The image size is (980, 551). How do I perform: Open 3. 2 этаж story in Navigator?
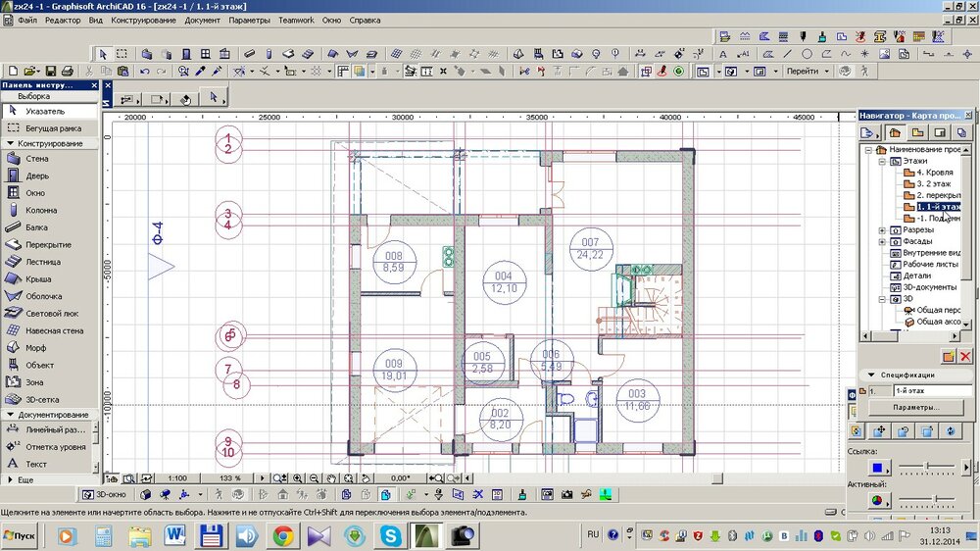point(934,183)
